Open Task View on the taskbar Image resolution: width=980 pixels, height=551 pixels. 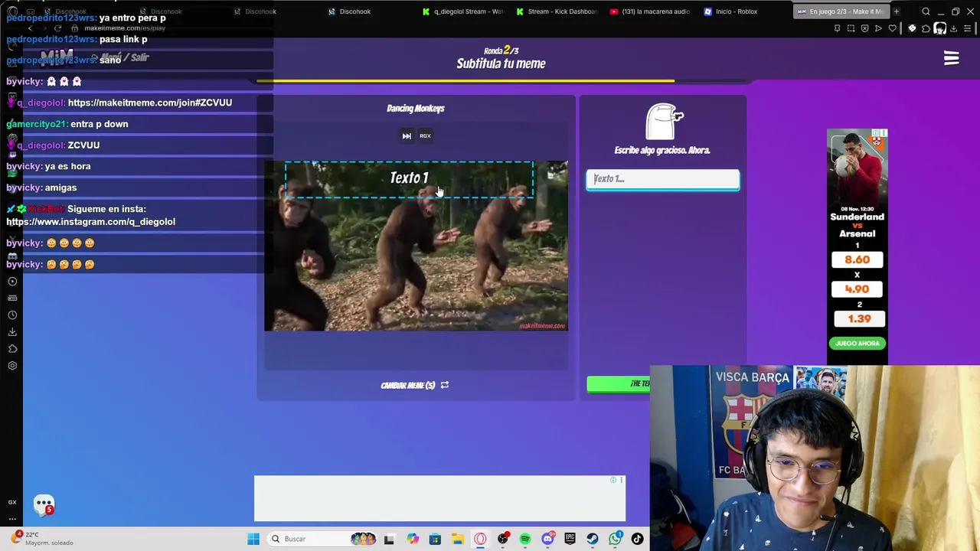(389, 539)
